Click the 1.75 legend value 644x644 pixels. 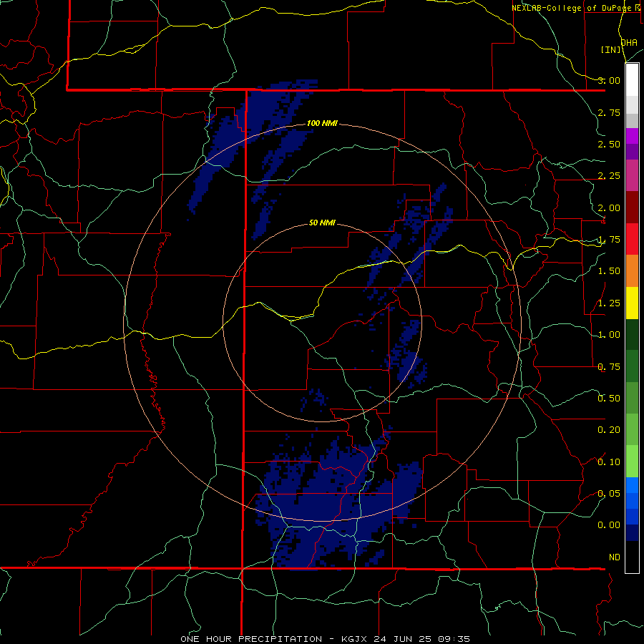pyautogui.click(x=609, y=240)
